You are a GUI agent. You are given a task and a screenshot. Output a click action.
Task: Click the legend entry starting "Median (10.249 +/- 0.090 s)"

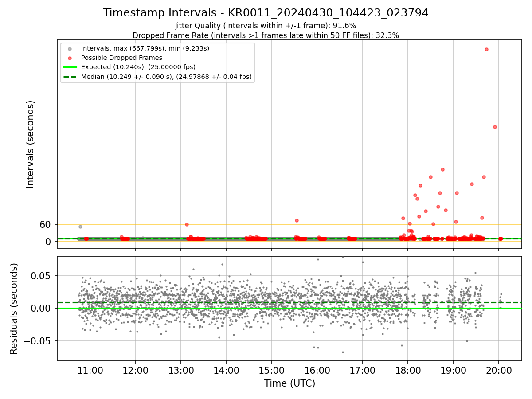[166, 77]
